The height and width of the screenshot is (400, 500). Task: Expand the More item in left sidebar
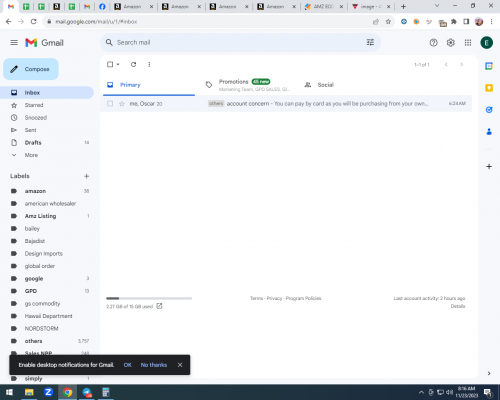click(x=31, y=155)
